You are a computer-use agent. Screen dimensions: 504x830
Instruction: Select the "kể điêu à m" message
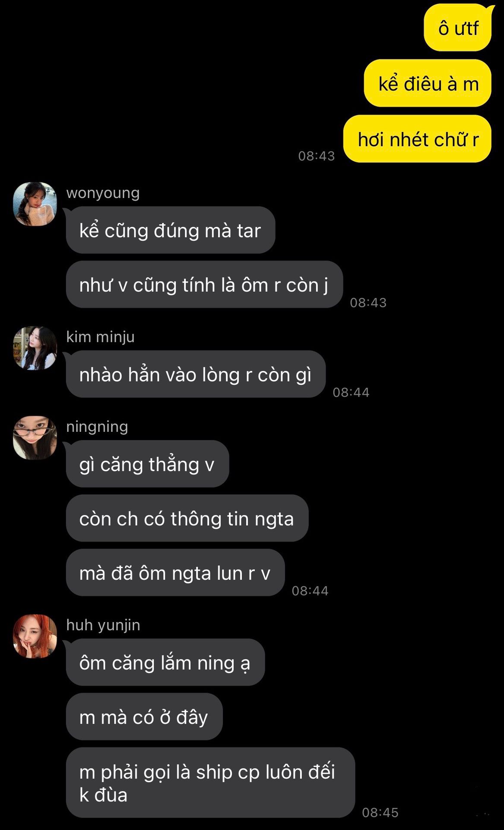(428, 83)
